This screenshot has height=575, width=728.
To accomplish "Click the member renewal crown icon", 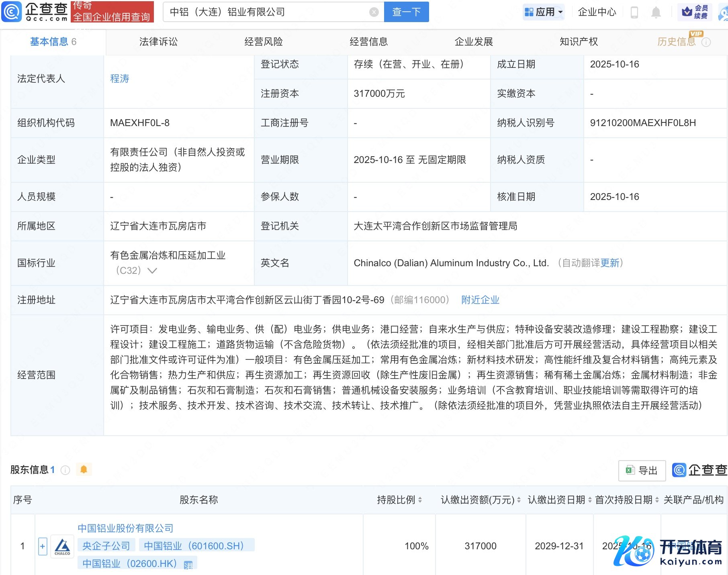I will point(687,12).
